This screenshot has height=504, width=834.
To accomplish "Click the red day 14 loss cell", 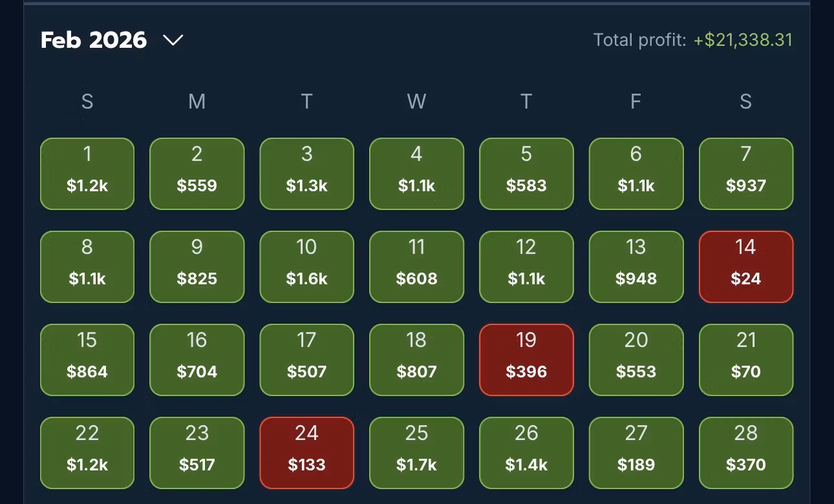I will [746, 267].
